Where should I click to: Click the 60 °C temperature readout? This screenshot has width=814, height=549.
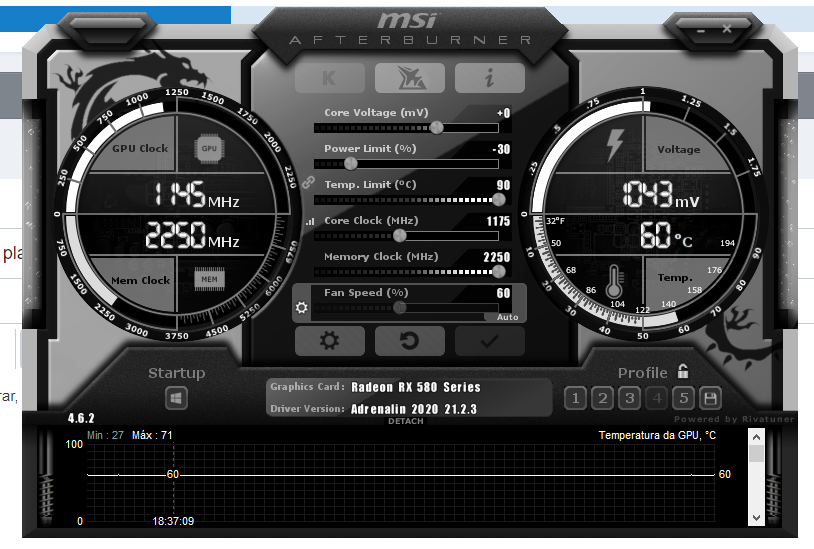(666, 235)
